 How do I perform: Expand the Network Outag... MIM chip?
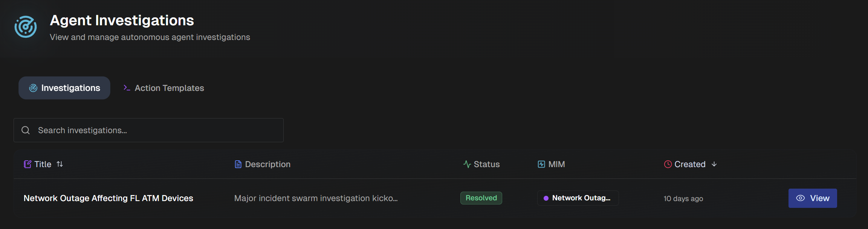point(578,198)
